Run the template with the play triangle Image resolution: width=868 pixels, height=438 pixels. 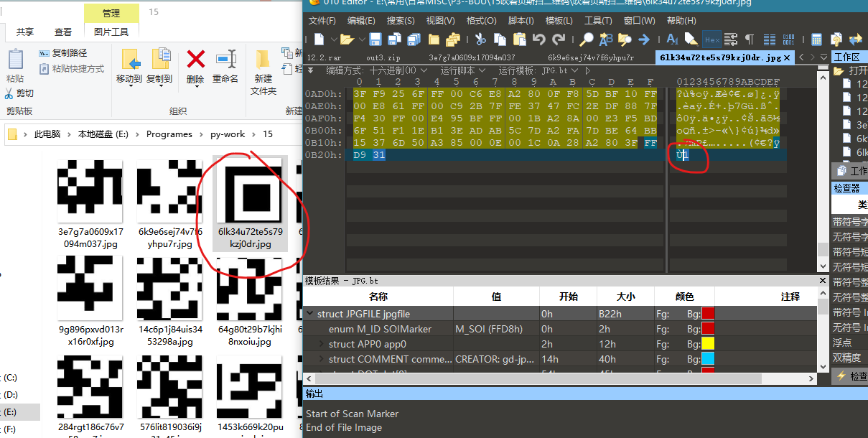pos(588,70)
